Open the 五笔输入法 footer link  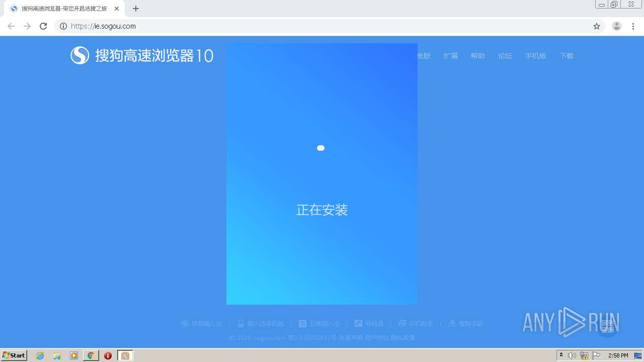point(319,324)
